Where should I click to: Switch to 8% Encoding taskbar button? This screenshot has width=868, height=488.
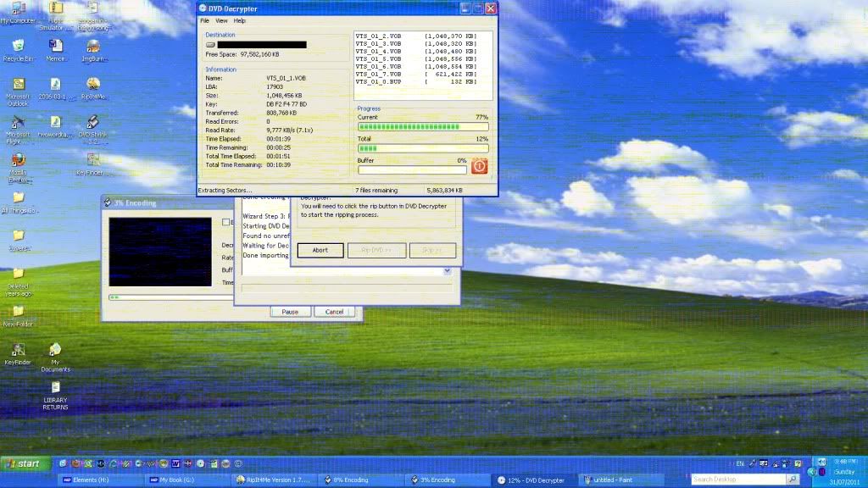362,480
